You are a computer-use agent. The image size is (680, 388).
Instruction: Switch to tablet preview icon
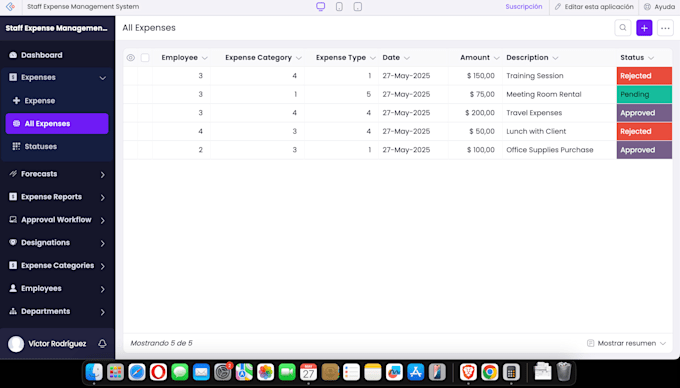pos(358,7)
